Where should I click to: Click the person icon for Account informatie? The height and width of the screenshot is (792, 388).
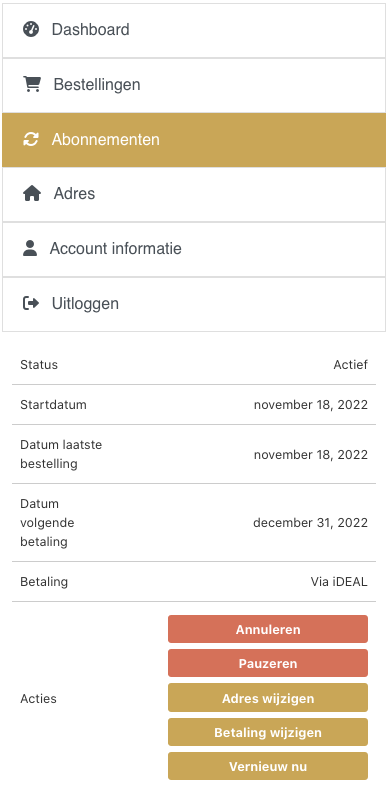pos(30,248)
